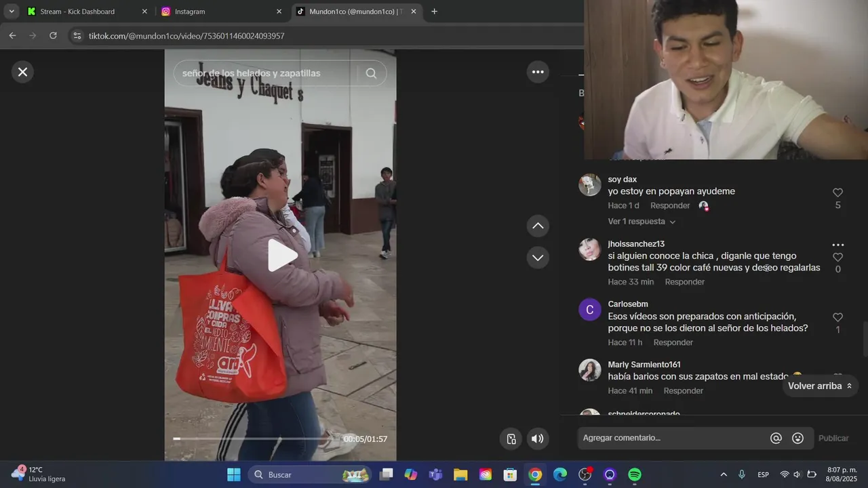Screen dimensions: 868x488
Task: Click the tiktok.com address bar URL
Action: coord(186,36)
